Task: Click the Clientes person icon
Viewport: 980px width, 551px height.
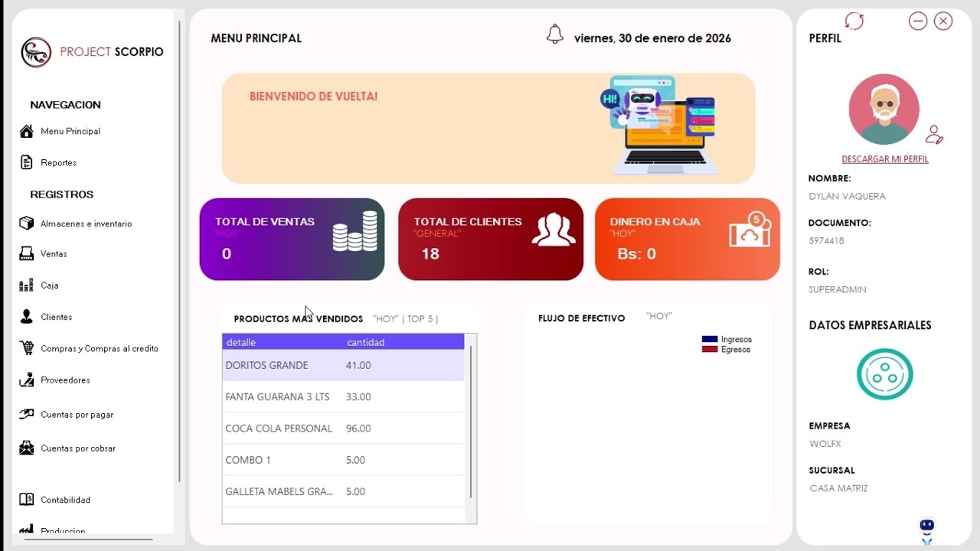Action: point(27,317)
